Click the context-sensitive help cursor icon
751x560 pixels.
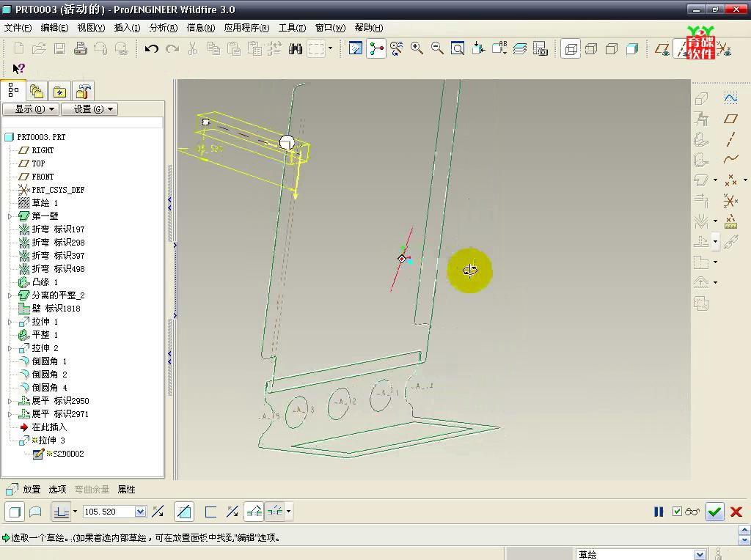tap(18, 69)
